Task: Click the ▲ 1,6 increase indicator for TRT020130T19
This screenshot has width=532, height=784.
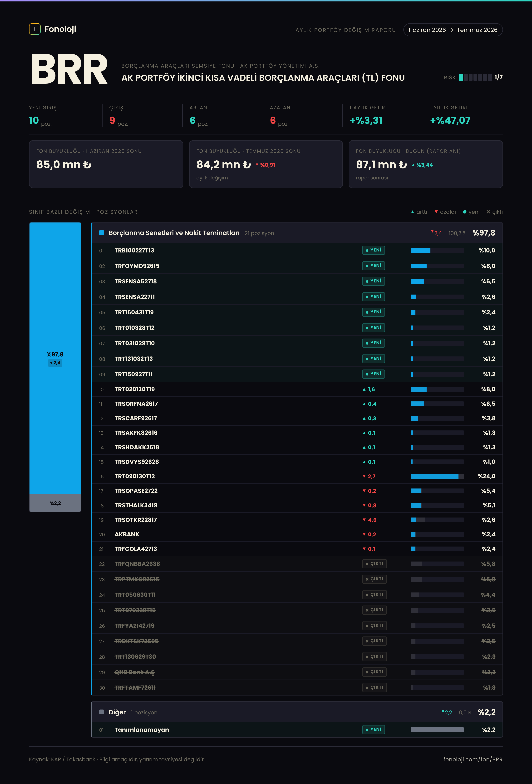Action: pos(369,389)
